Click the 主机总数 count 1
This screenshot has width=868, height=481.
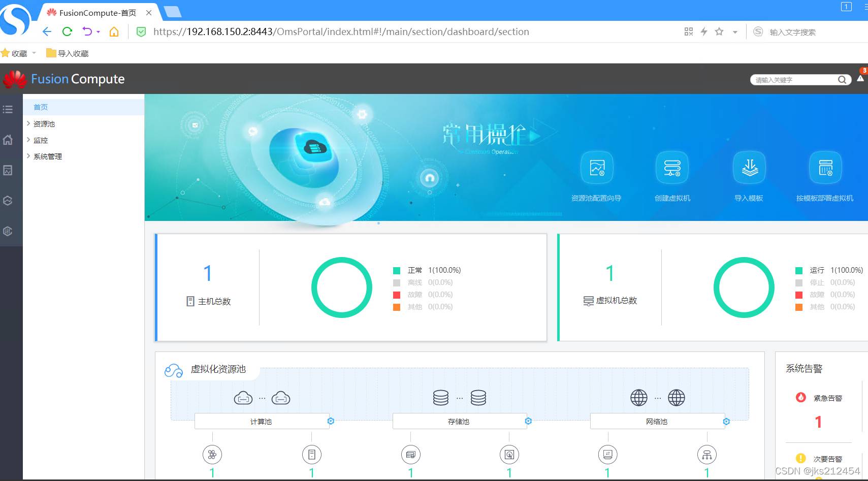pyautogui.click(x=208, y=273)
